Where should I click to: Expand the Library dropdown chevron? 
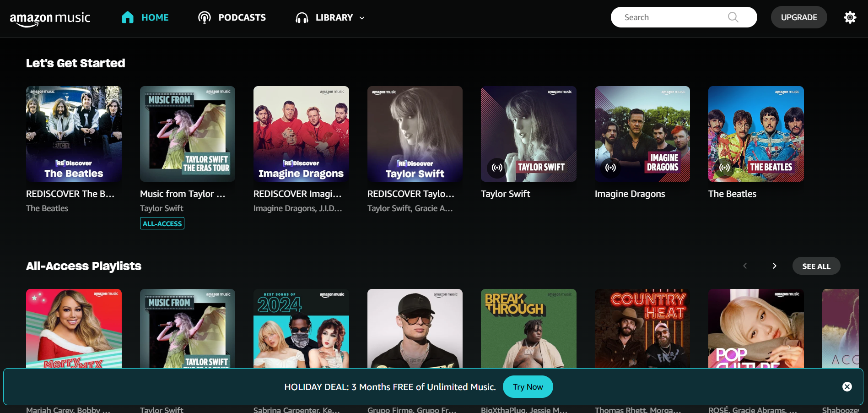[x=362, y=18]
